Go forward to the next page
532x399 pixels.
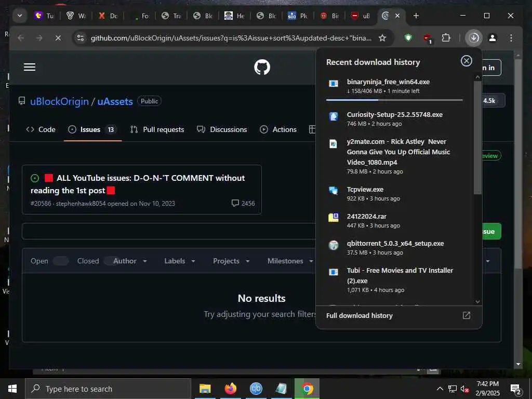coord(39,37)
